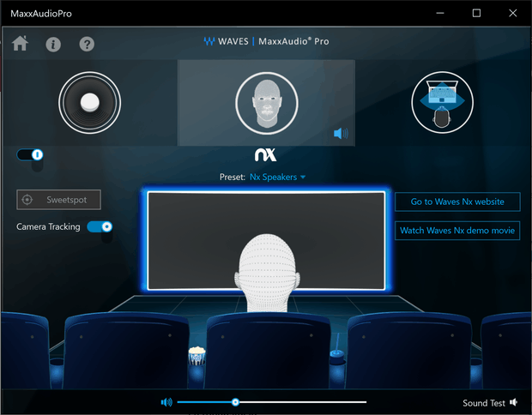Maximize the MaxxAudioPro window

(x=476, y=13)
